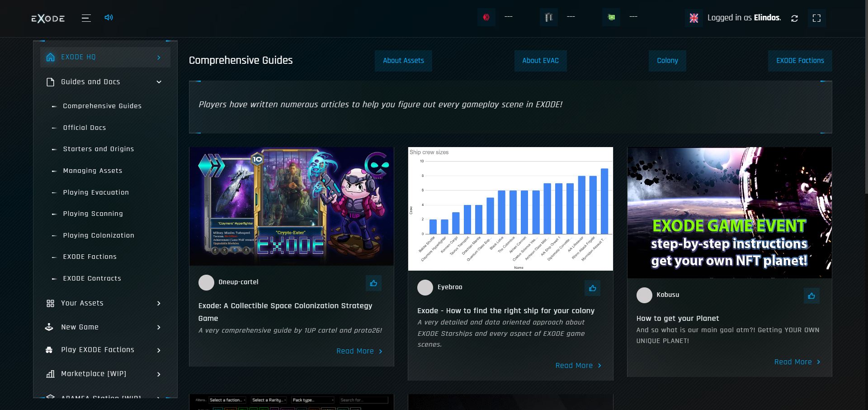Click the chart icon beside Marketplace [WIP]
This screenshot has width=868, height=410.
tap(50, 374)
